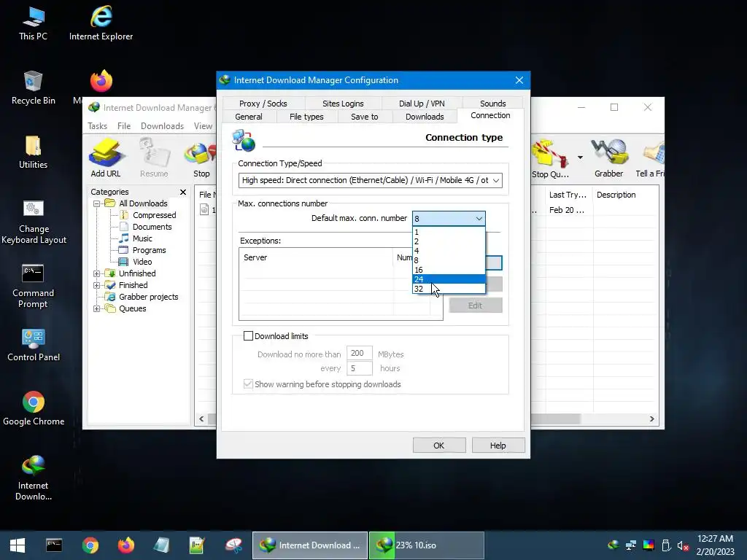Click the volume muted tray icon

683,545
